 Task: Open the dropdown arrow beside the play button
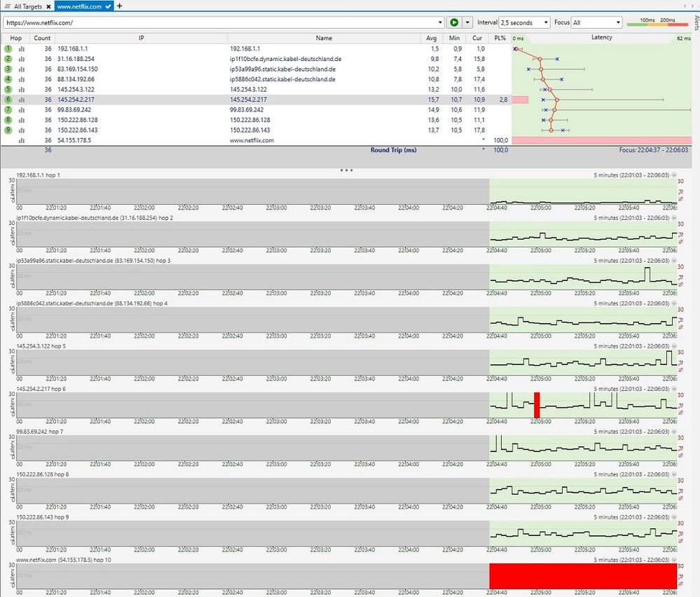[x=467, y=22]
